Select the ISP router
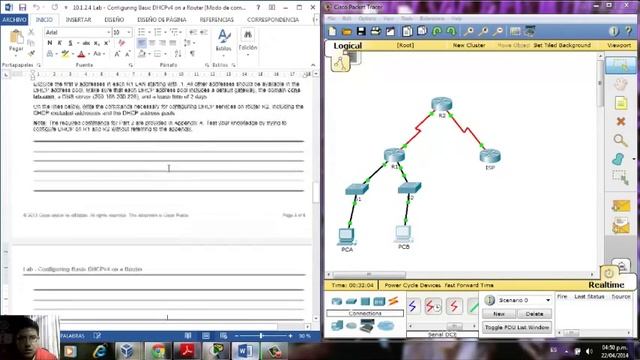 point(490,156)
